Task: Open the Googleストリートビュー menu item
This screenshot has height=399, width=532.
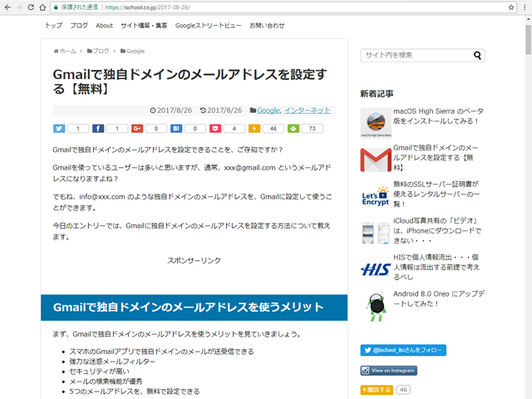Action: 208,26
